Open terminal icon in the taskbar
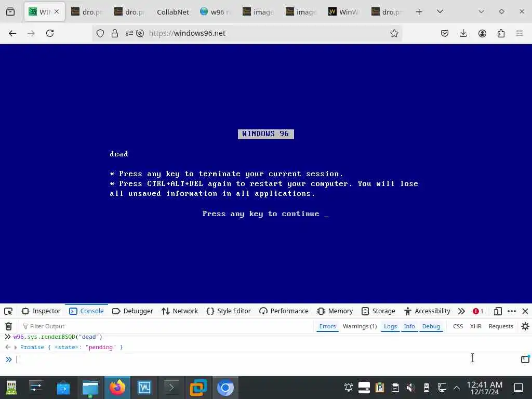This screenshot has height=399, width=532. click(x=171, y=388)
